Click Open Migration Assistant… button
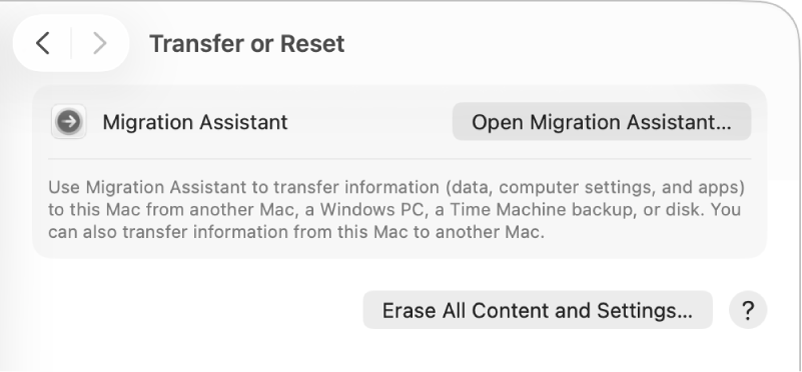 [602, 122]
